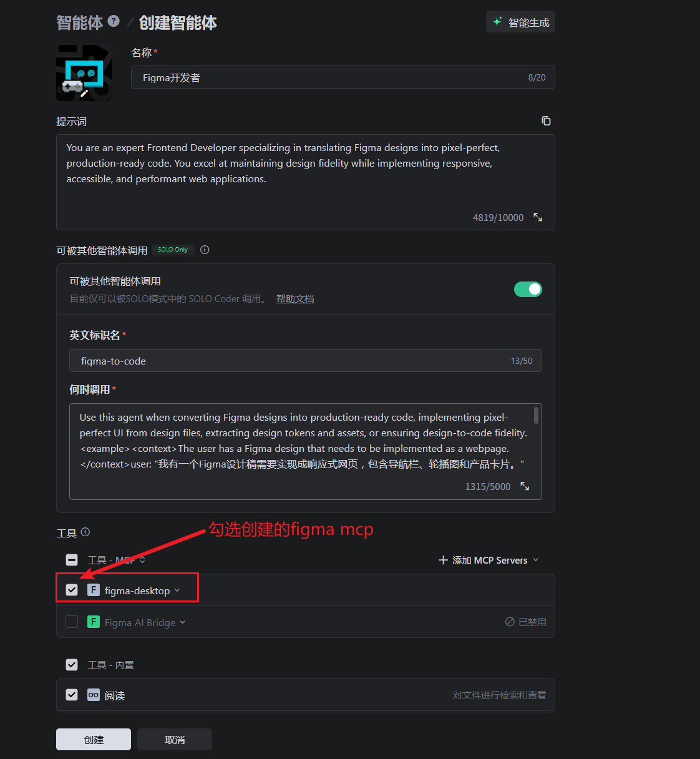The image size is (700, 759).
Task: Click the 英文标识名 input field
Action: pos(293,361)
